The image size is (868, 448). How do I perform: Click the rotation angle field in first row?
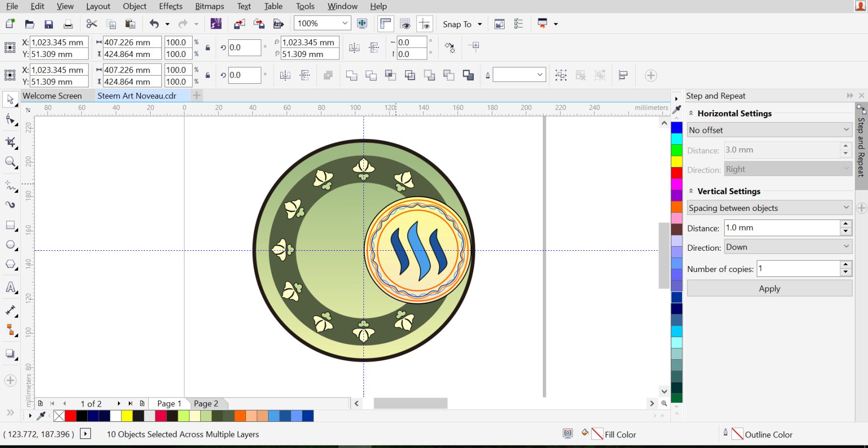point(244,48)
